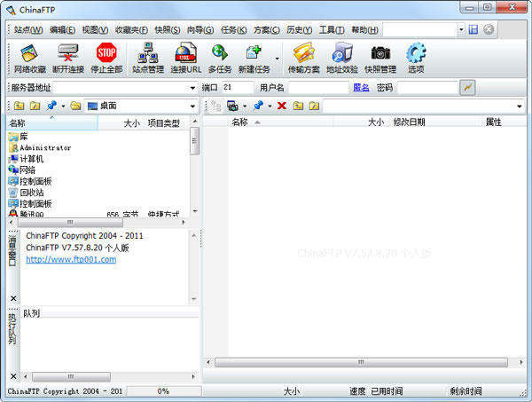Open the 站点(W) menu

click(28, 30)
